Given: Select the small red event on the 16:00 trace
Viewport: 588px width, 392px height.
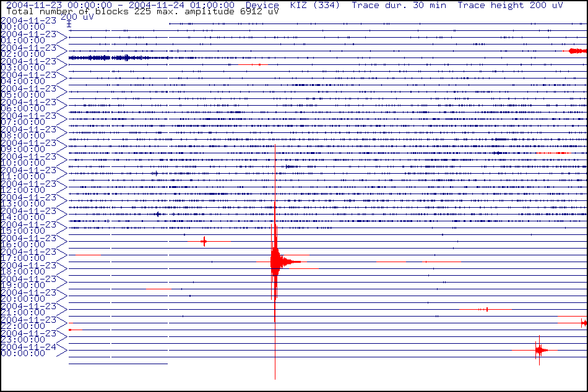Looking at the screenshot, I should click(204, 241).
